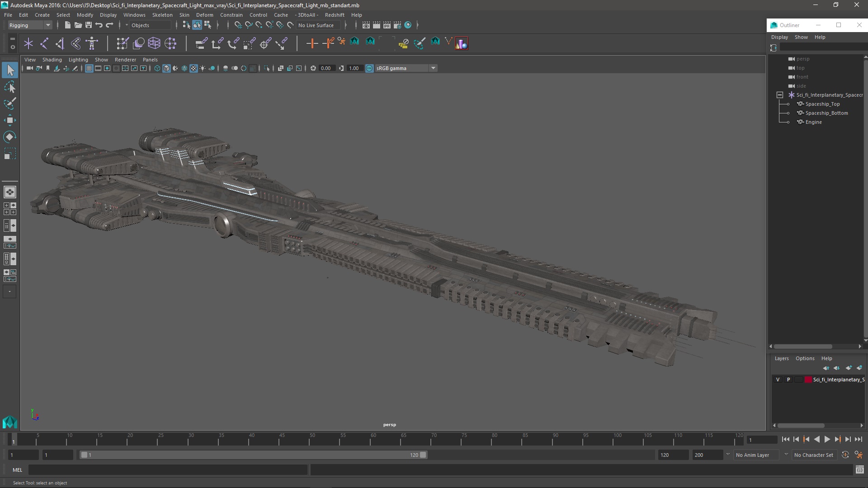Toggle use all lights in viewport
Viewport: 868px width, 488px height.
click(203, 68)
